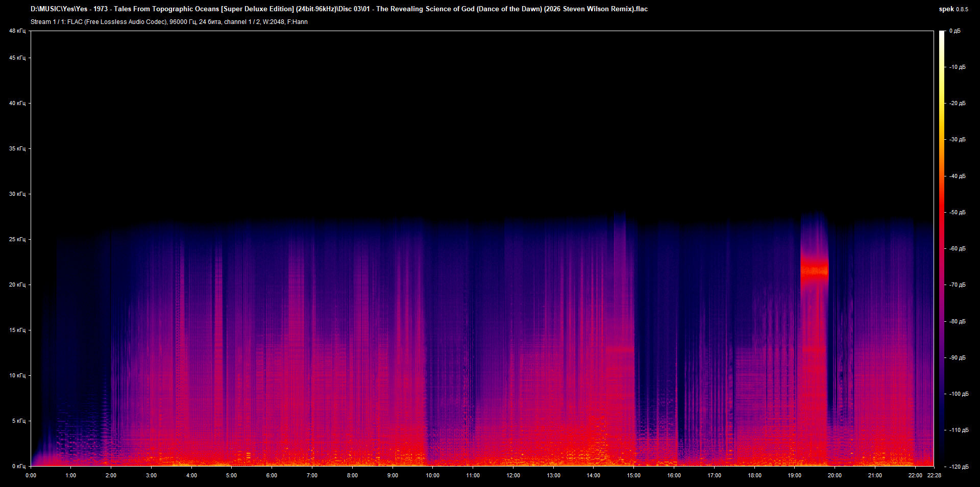Click the -70 дБ scale label
The image size is (980, 487).
958,285
